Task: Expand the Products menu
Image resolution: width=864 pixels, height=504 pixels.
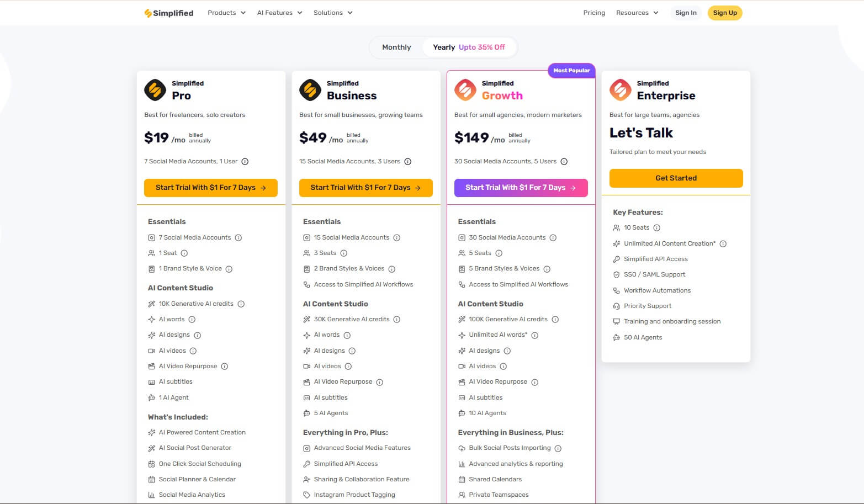Action: (x=226, y=13)
